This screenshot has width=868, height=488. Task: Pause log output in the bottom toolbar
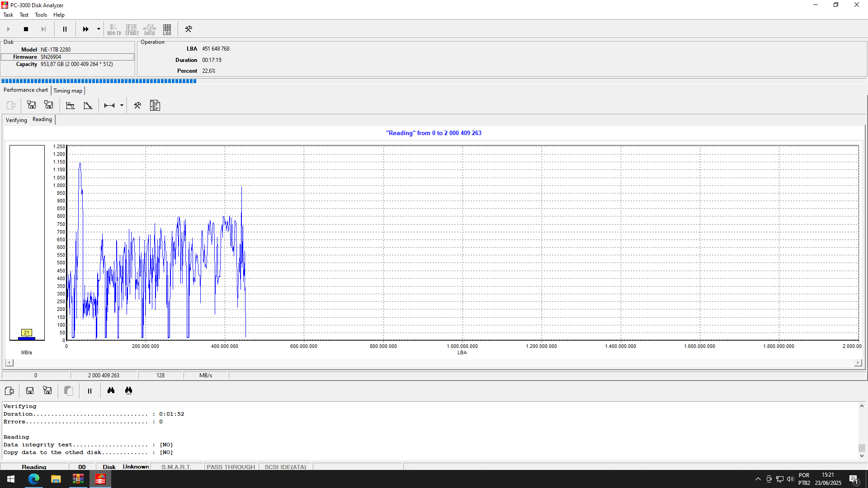(90, 391)
